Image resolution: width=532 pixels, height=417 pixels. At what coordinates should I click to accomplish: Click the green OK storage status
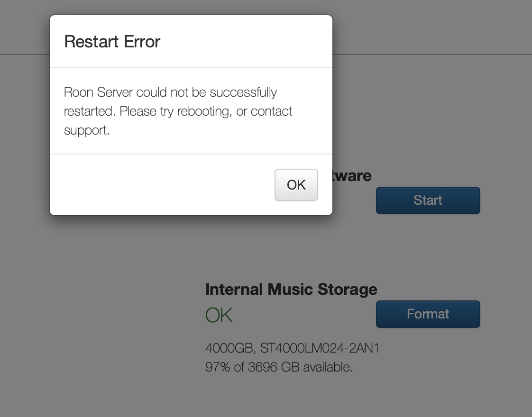coord(219,315)
